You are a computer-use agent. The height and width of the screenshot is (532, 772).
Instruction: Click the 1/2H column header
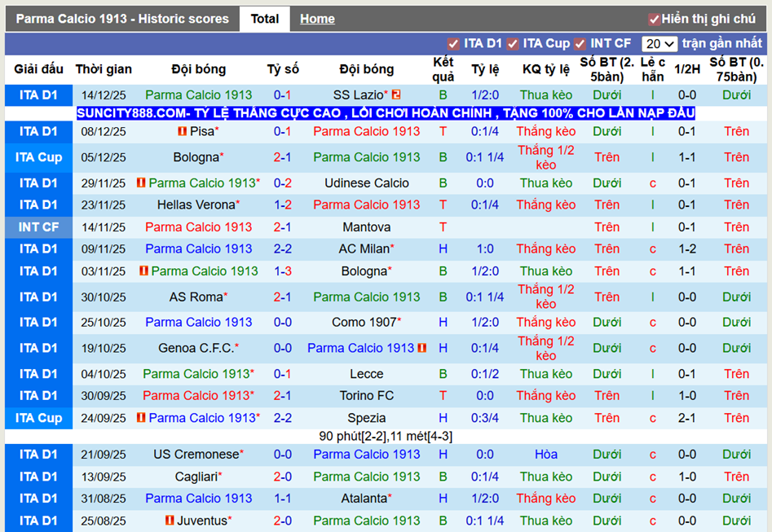687,69
